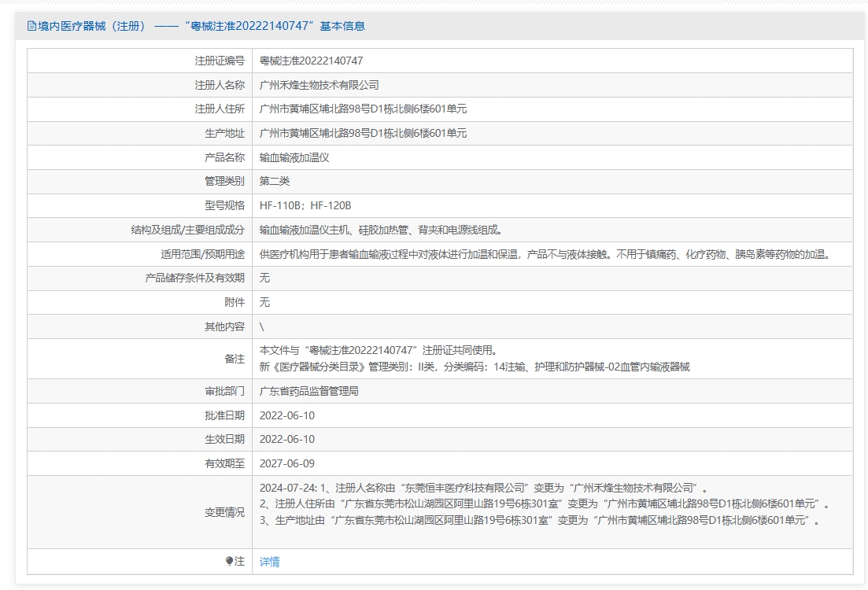Screen dimensions: 868x590
Task: Select the address value in the 注册人住所 row
Action: pyautogui.click(x=363, y=109)
